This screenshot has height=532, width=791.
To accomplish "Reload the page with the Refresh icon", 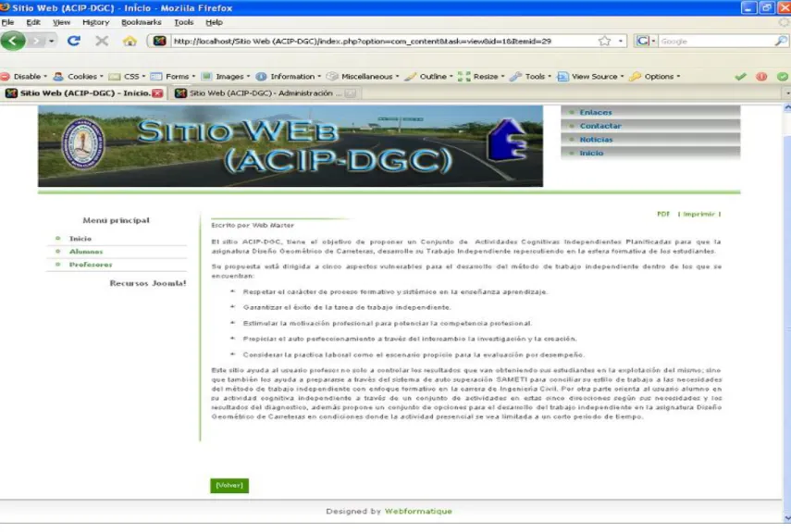I will 74,41.
